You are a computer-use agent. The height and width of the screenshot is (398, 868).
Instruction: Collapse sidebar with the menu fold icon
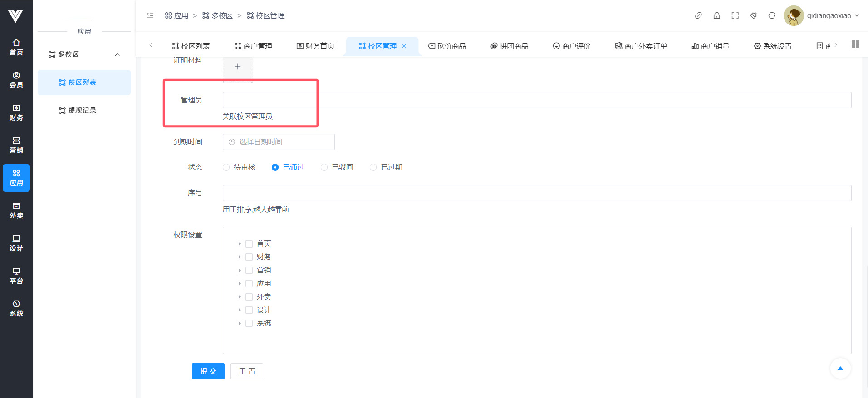(x=150, y=15)
